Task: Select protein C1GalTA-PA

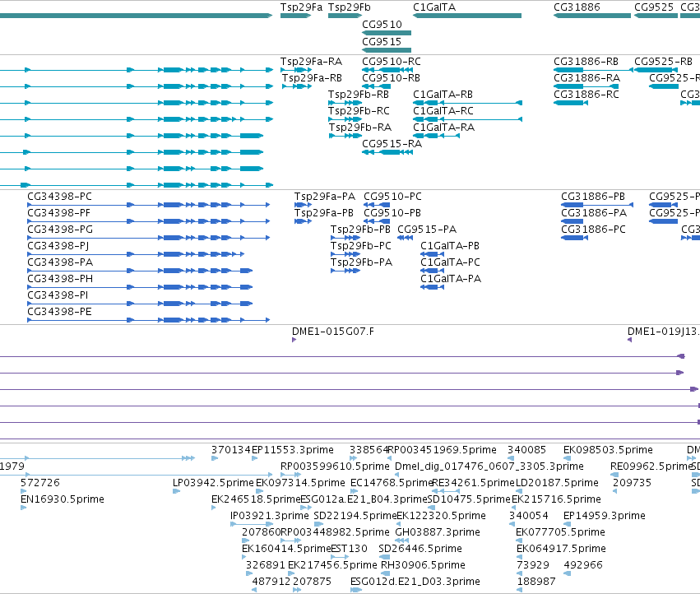Action: (432, 287)
